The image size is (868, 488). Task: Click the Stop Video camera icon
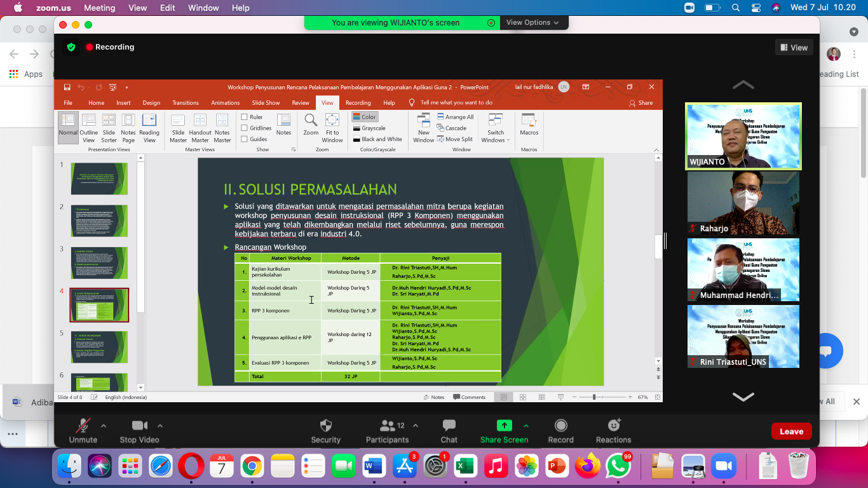pos(139,426)
